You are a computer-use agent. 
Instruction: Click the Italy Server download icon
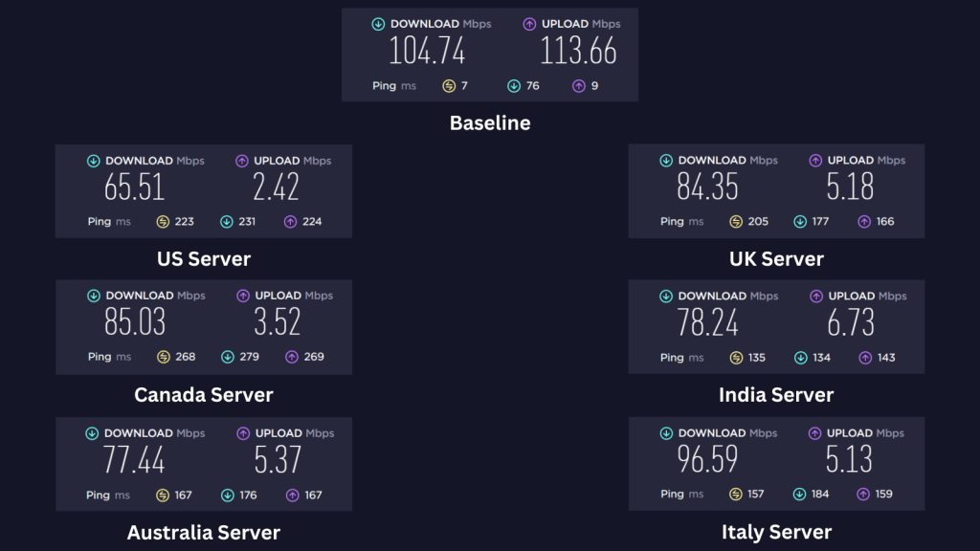666,433
